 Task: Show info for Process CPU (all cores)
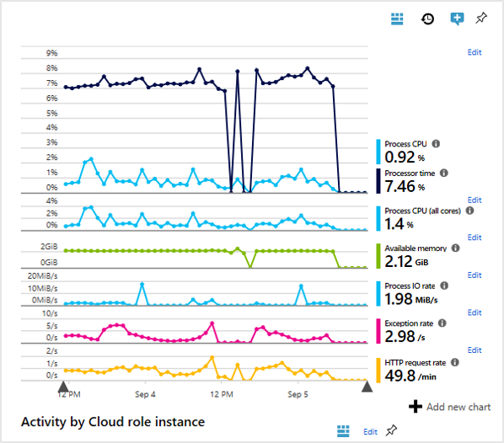tap(469, 211)
